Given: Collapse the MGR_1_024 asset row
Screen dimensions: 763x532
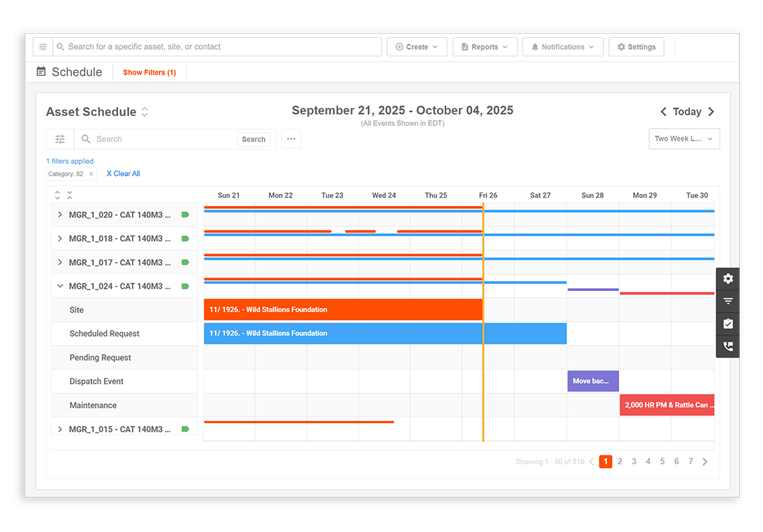Looking at the screenshot, I should tap(60, 286).
